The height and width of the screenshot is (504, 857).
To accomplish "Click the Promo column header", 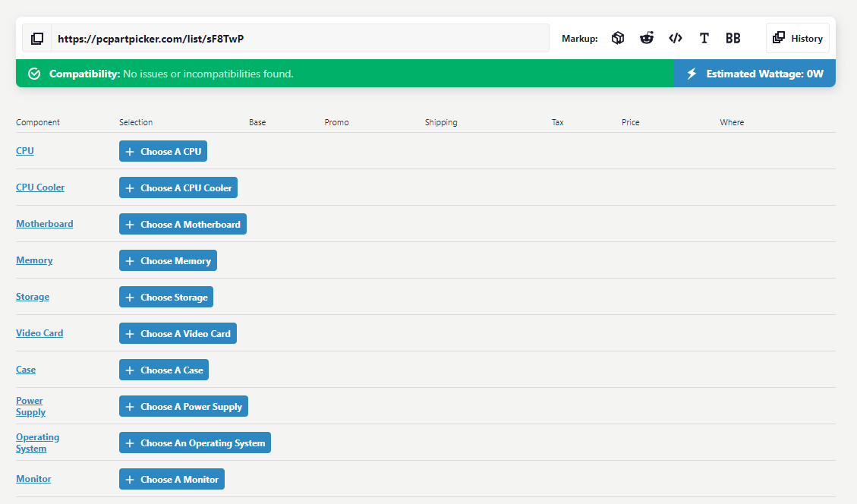I will click(337, 122).
